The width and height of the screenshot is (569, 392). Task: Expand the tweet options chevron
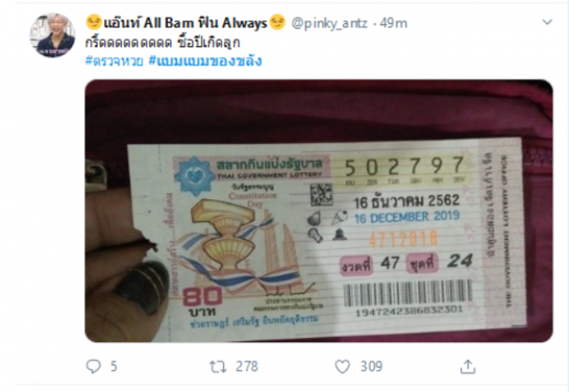547,22
